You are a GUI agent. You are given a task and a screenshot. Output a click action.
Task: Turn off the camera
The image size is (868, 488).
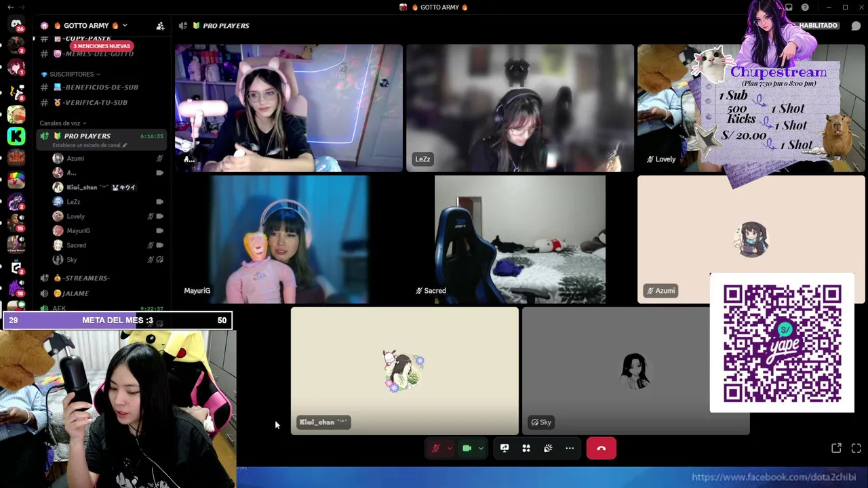(x=467, y=448)
